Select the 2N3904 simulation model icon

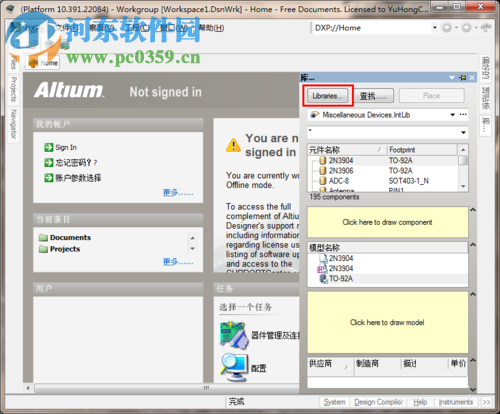pos(322,268)
